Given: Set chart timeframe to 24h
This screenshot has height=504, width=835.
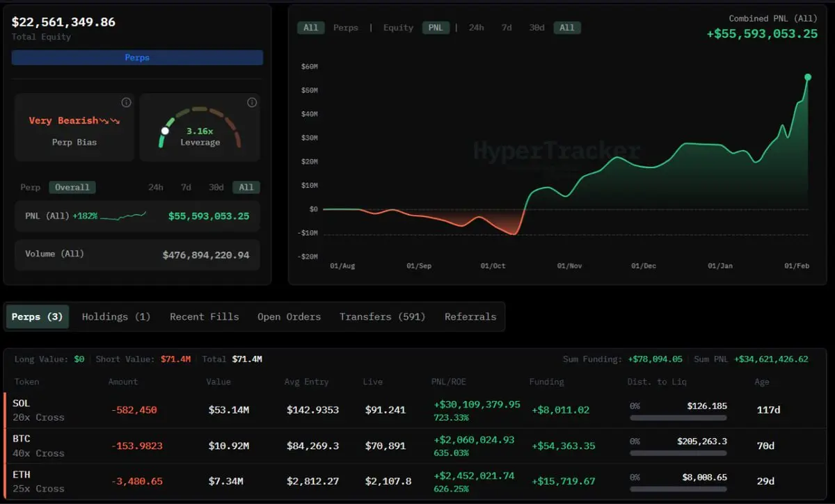Looking at the screenshot, I should [x=476, y=28].
